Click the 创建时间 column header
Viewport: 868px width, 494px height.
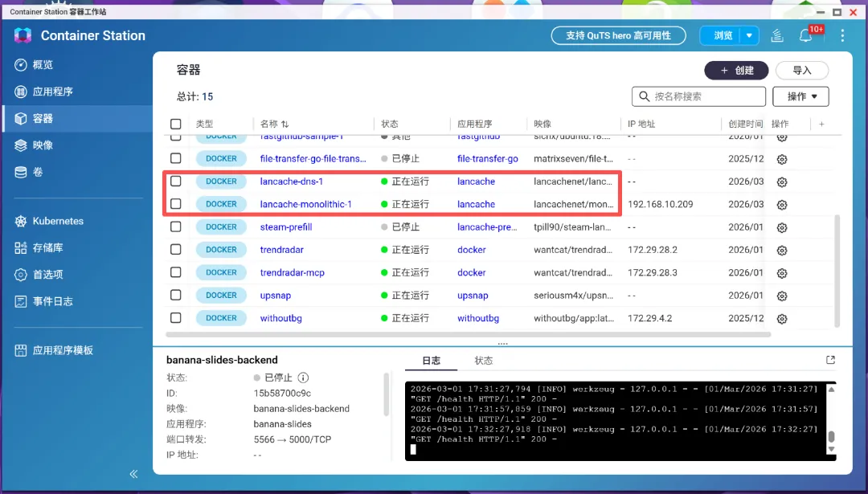pos(745,124)
